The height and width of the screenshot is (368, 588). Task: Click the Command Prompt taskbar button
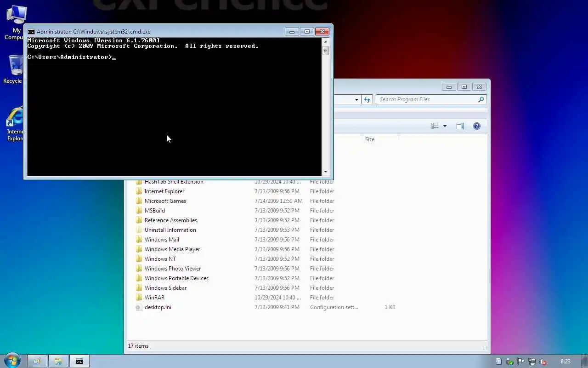point(79,362)
